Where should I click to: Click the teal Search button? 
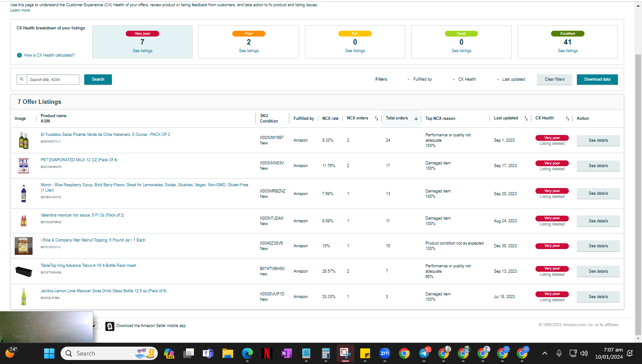tap(98, 79)
